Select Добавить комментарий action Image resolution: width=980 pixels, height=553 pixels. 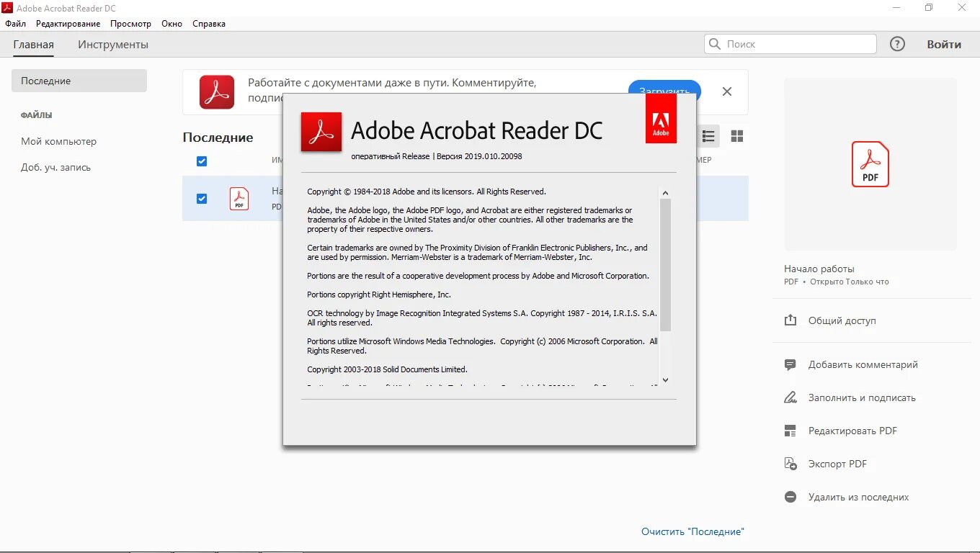pyautogui.click(x=863, y=364)
